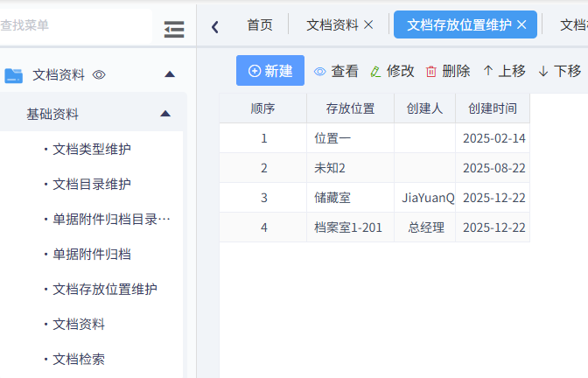The width and height of the screenshot is (588, 378).
Task: Toggle the eye icon beside 文档资料
Action: [x=99, y=75]
